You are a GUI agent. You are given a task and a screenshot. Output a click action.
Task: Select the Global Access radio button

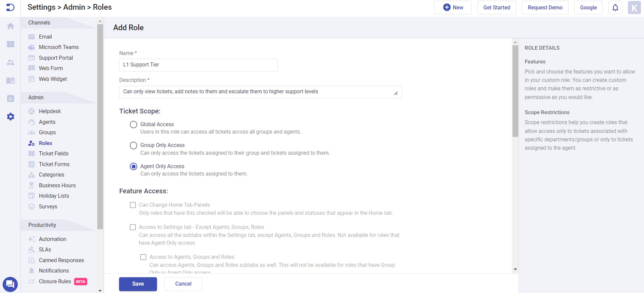point(133,125)
